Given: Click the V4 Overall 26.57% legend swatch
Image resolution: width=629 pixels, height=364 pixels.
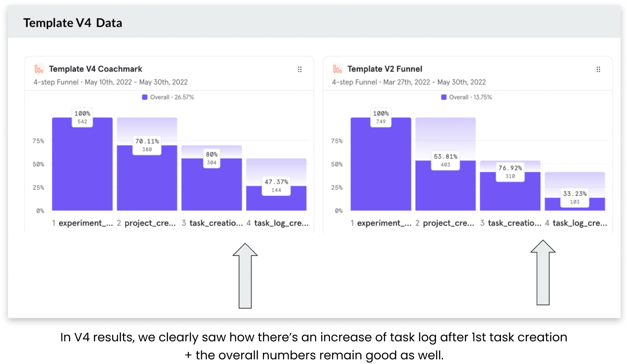Looking at the screenshot, I should (145, 97).
